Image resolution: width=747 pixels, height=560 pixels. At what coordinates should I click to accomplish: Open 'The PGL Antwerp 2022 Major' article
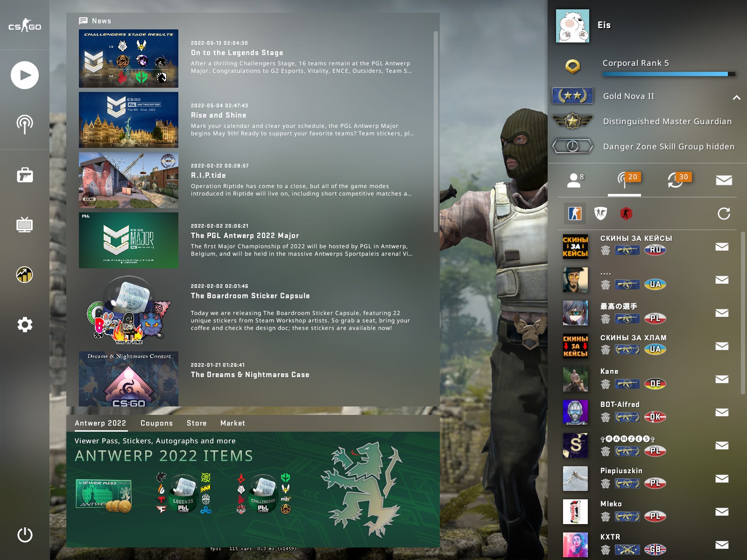pos(245,236)
